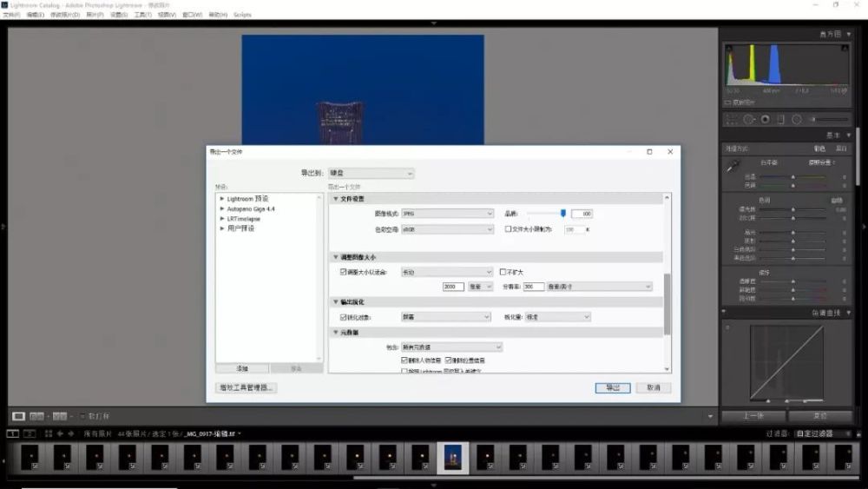Toggle highlight clipping indicator in histogram
The height and width of the screenshot is (489, 868).
[845, 49]
